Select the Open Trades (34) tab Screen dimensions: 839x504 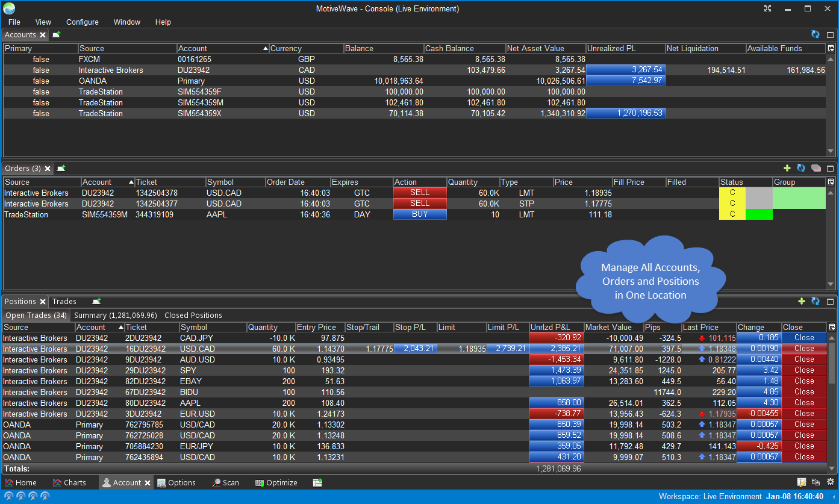coord(36,316)
